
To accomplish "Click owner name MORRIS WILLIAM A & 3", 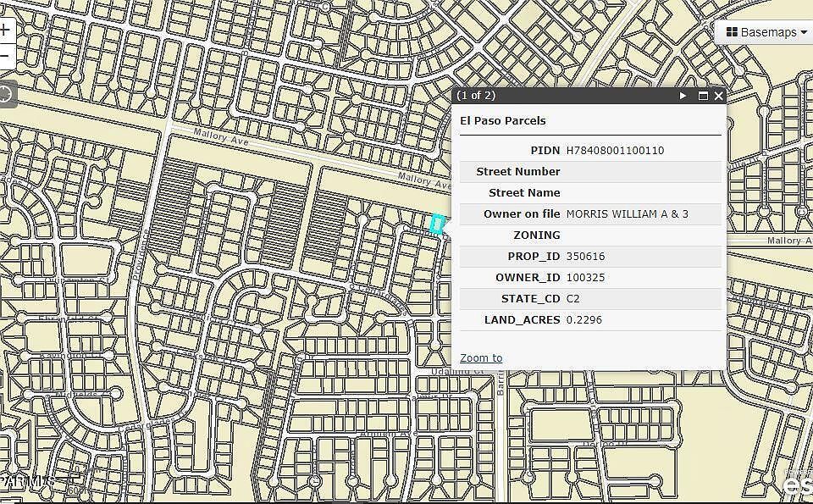I will 628,213.
